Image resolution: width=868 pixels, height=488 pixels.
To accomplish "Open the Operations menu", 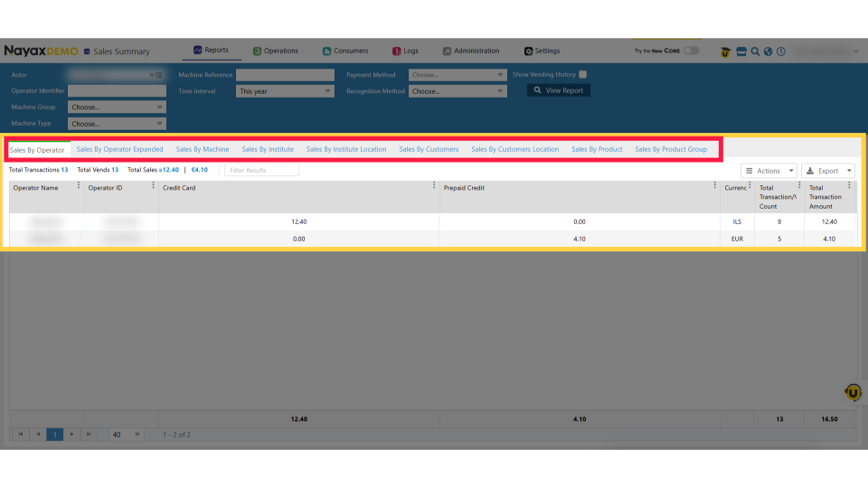I will (276, 51).
